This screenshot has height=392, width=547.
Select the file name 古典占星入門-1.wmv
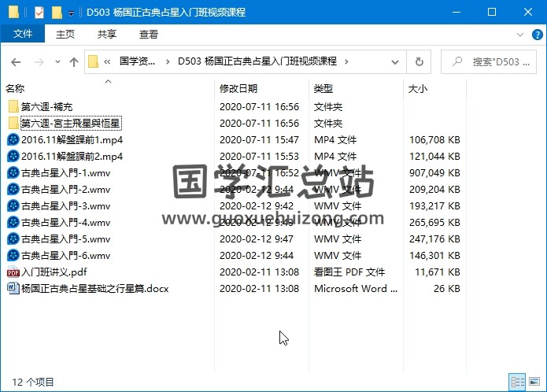coord(65,173)
